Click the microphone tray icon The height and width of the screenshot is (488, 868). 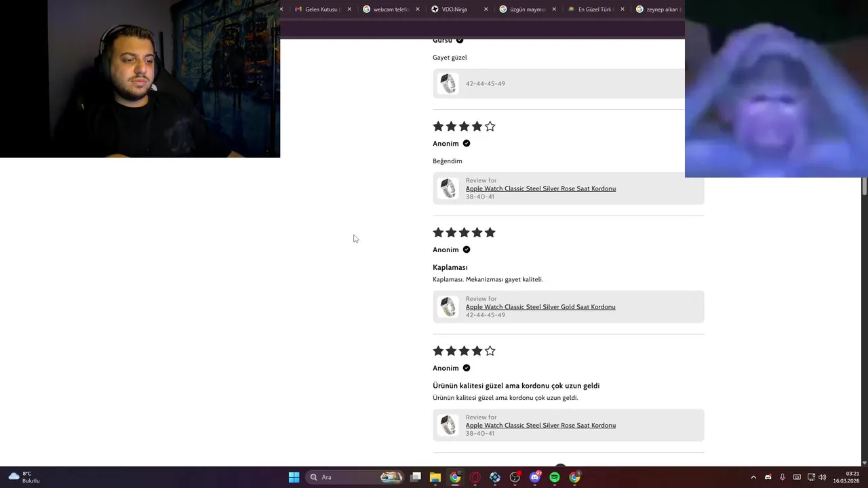coord(782,477)
